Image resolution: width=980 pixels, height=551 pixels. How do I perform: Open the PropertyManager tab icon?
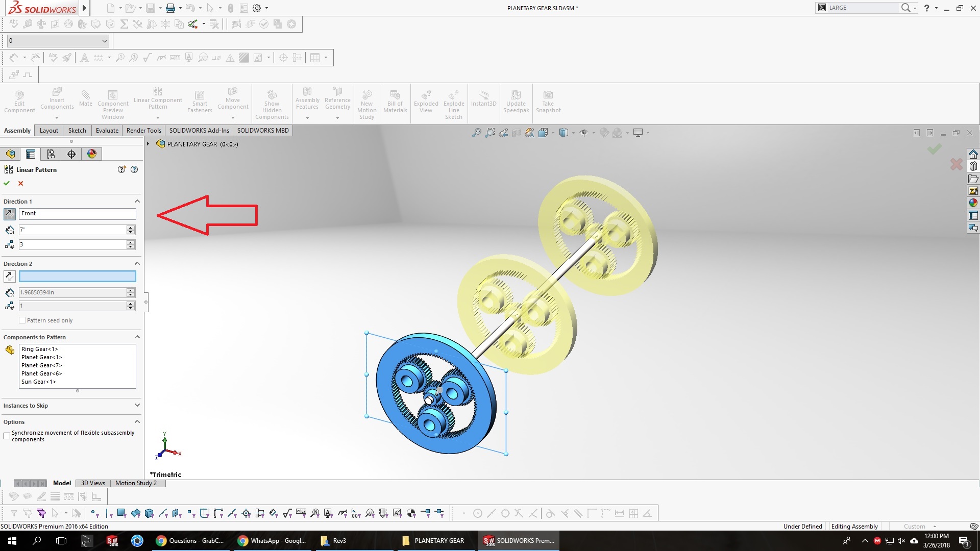tap(31, 154)
